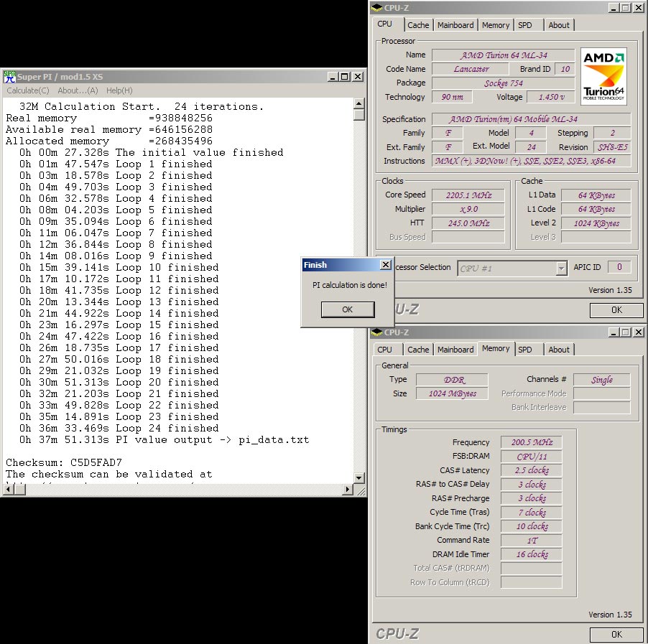Viewport: 648px width, 644px height.
Task: Click the bottom CPU-Z window title icon
Action: [377, 332]
